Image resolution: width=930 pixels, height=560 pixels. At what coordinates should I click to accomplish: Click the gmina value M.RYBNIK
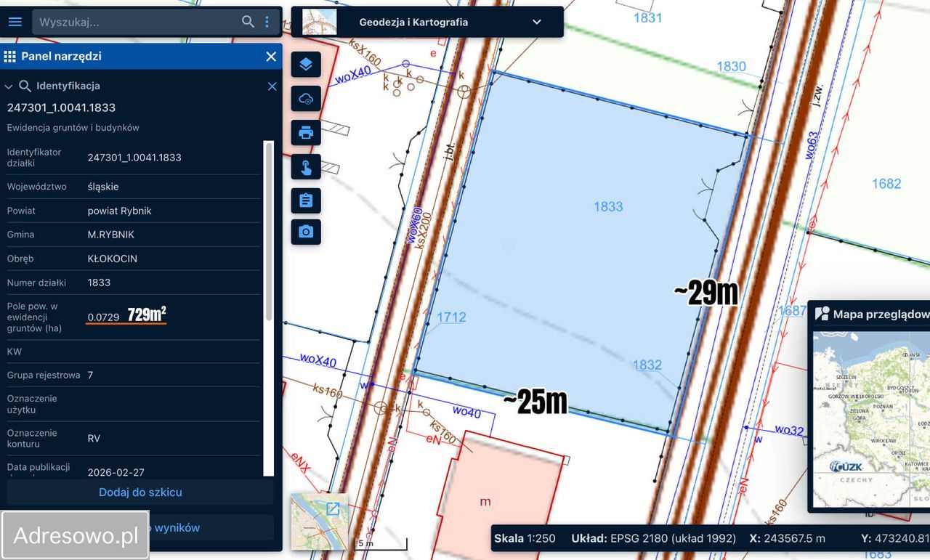[111, 235]
